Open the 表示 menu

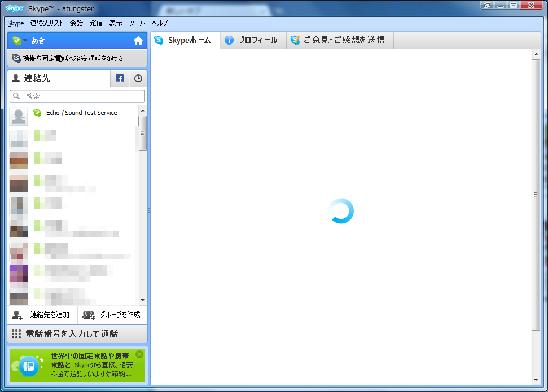[116, 23]
